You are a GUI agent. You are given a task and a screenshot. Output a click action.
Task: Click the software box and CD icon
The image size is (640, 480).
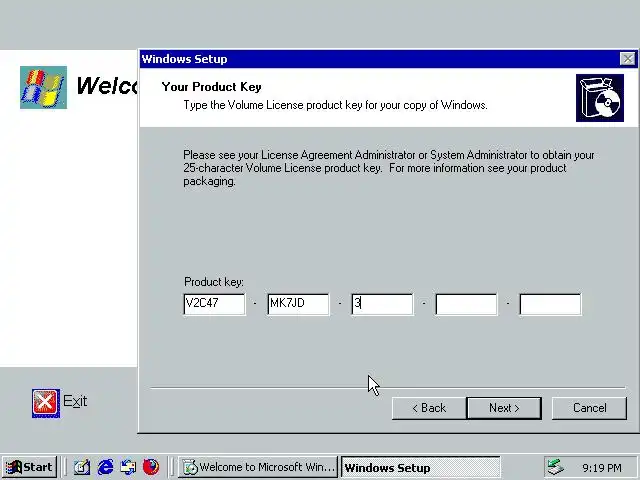click(600, 98)
